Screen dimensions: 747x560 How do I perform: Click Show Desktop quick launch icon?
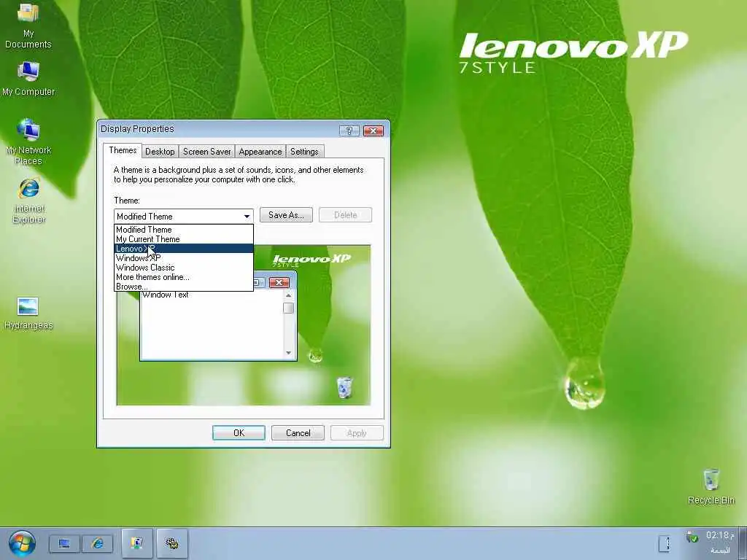click(64, 543)
